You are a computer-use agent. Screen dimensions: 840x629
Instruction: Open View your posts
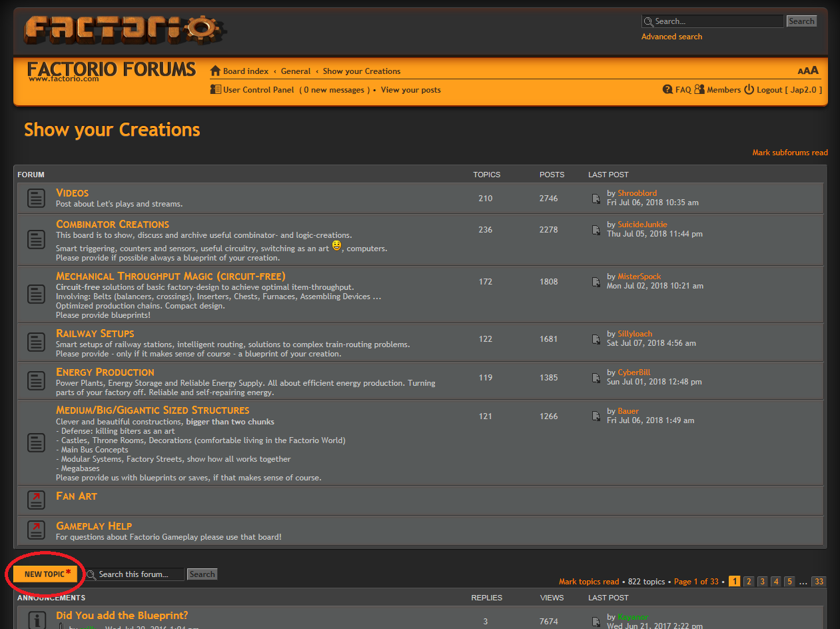411,90
